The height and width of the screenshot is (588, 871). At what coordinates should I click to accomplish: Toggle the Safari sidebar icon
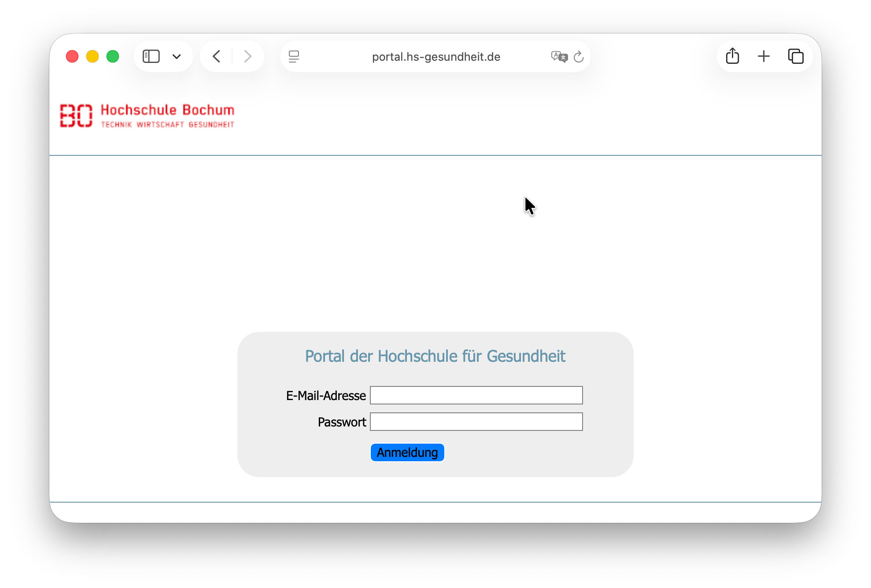pos(151,56)
